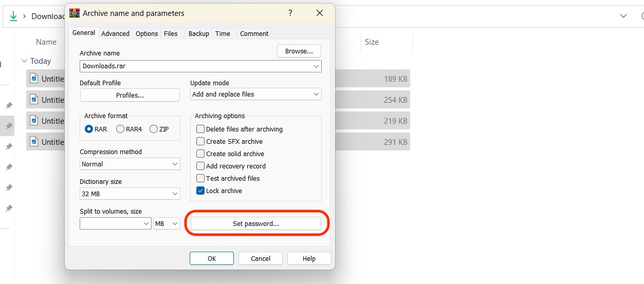The image size is (644, 284).
Task: Uncheck the Lock archive checkbox
Action: click(200, 191)
